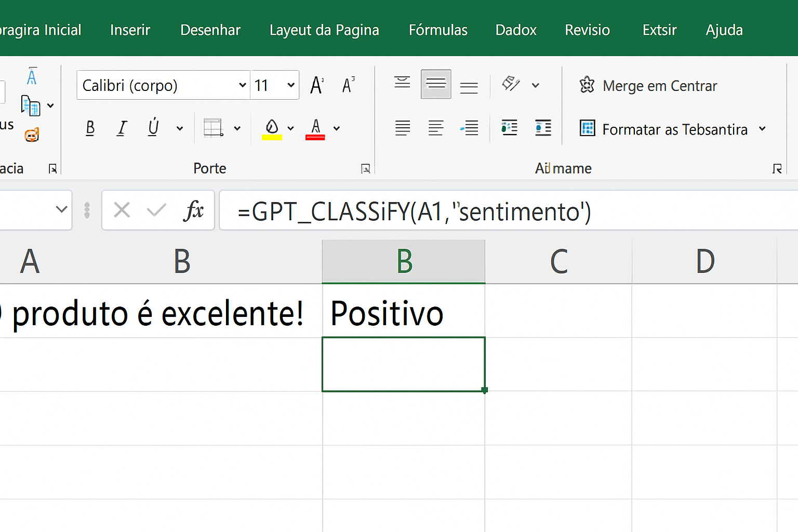Toggle middle vertical alignment

point(436,84)
